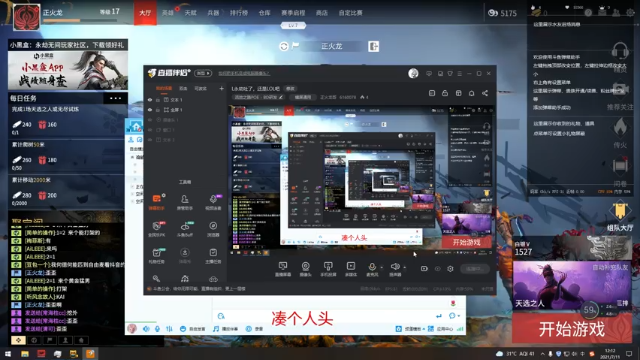Open the 排行榜 tab in game menu
Image resolution: width=640 pixels, height=360 pixels.
239,13
